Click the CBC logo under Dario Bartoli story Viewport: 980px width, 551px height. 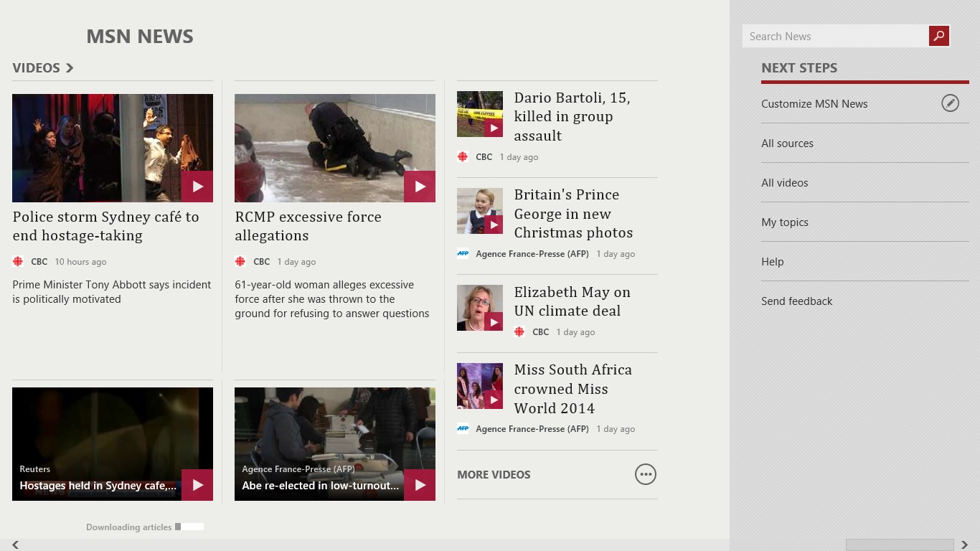click(x=463, y=157)
